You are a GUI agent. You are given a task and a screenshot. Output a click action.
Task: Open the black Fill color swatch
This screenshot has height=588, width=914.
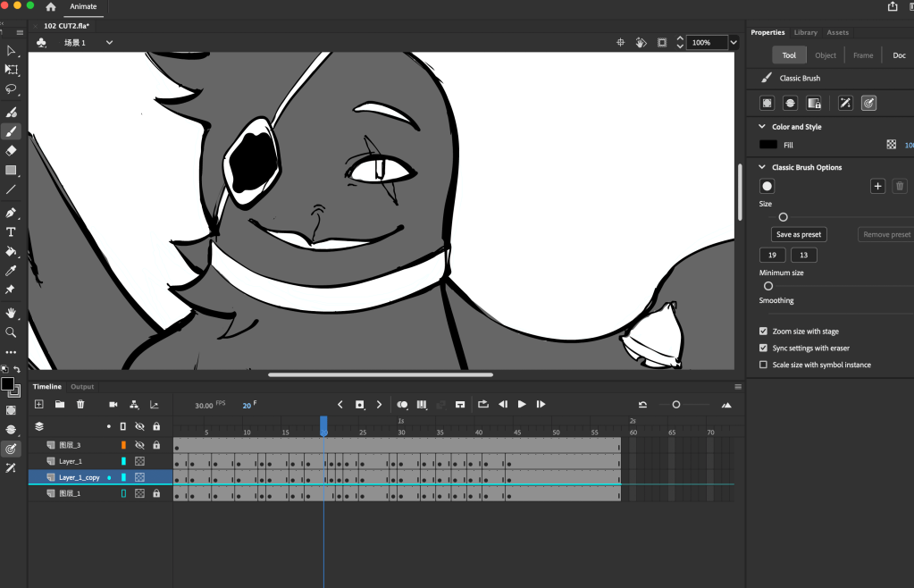point(767,145)
